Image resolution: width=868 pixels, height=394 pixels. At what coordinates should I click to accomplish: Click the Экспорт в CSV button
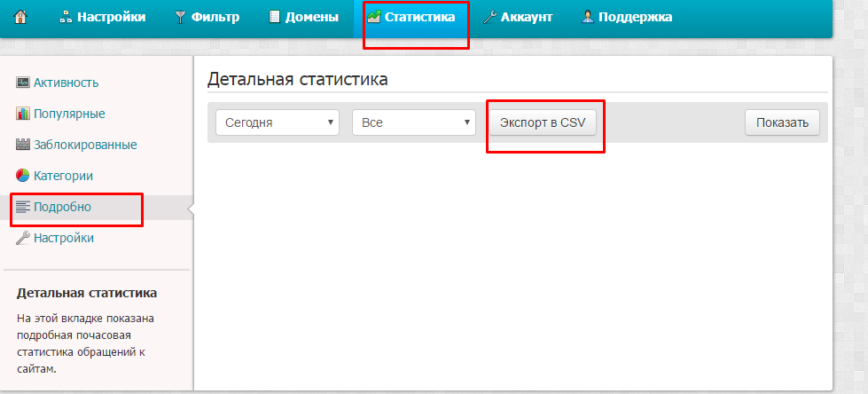tap(543, 122)
